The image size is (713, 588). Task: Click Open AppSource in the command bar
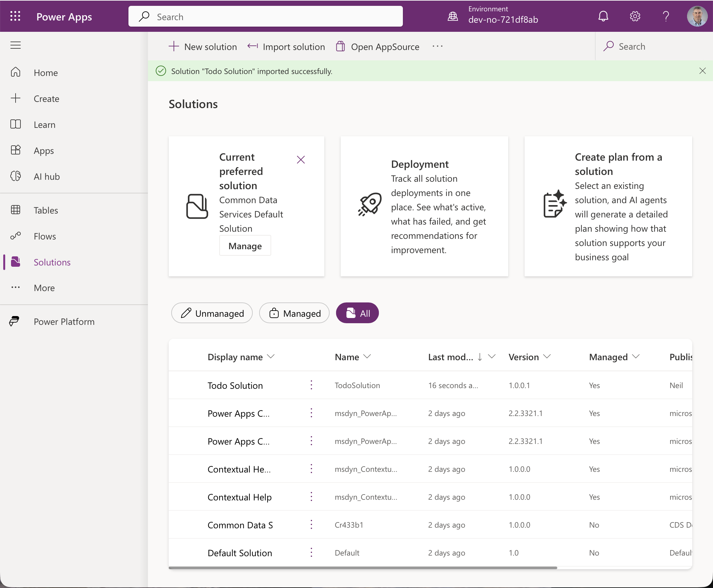point(378,46)
